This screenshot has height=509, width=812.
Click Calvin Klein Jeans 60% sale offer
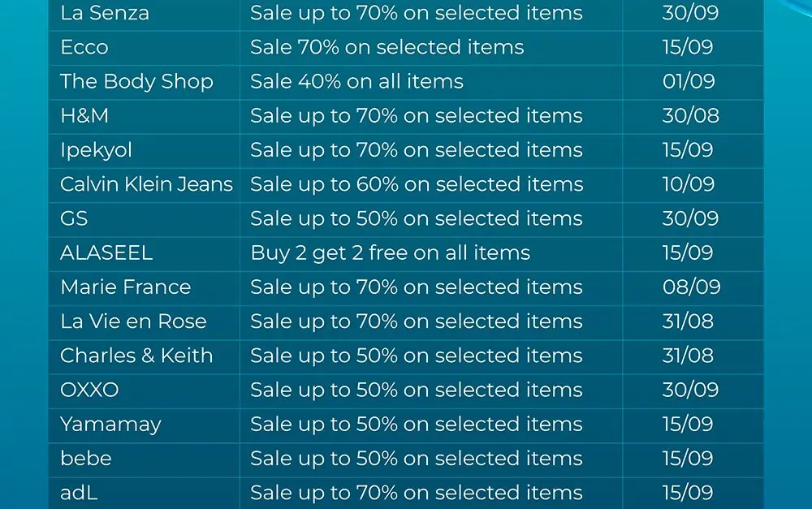pos(417,185)
